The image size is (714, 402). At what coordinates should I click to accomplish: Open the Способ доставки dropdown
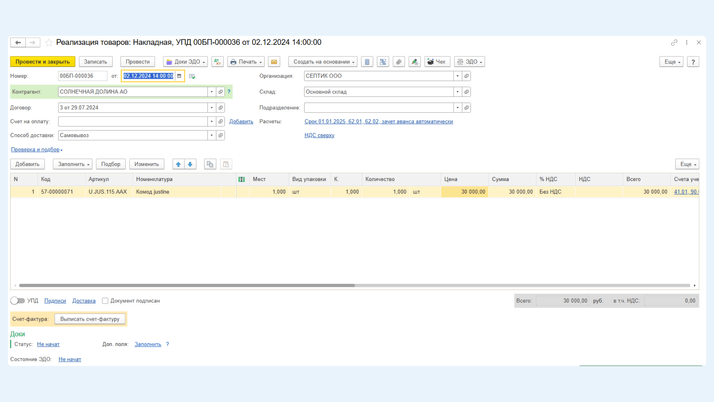(211, 135)
